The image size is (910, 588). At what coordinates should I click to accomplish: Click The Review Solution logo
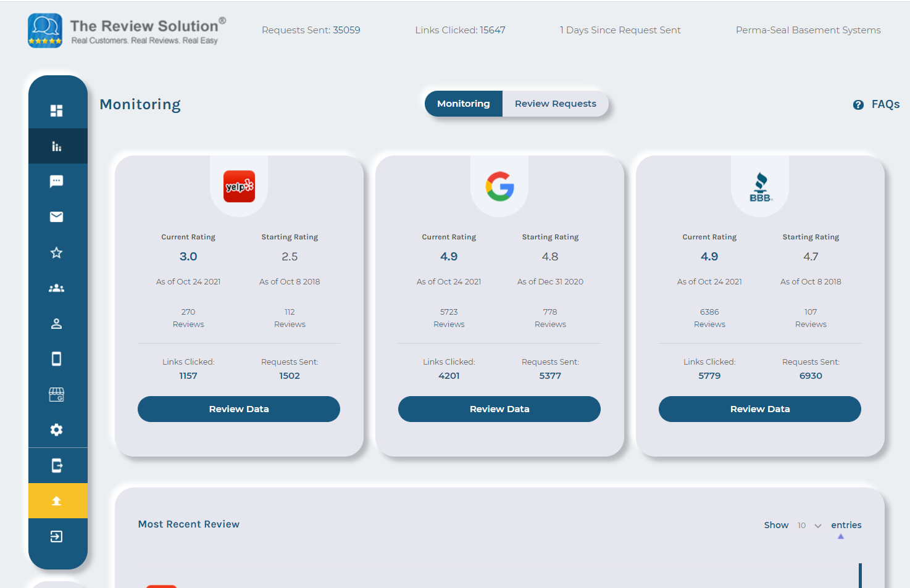pos(127,31)
